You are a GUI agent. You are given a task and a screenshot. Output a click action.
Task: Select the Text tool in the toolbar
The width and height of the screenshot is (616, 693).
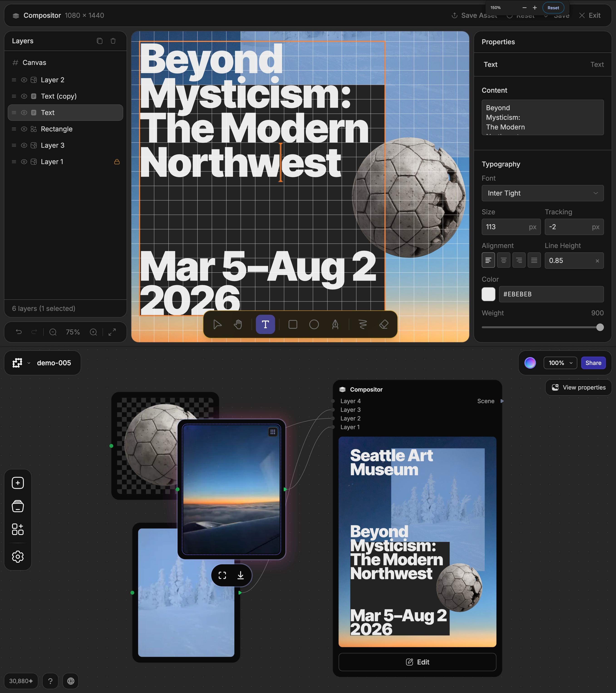click(265, 324)
